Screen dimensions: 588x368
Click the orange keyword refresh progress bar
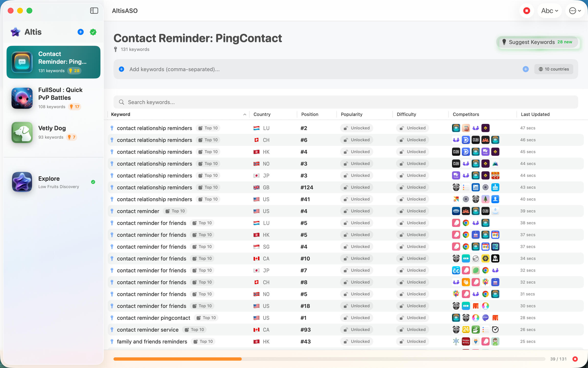[x=177, y=359]
